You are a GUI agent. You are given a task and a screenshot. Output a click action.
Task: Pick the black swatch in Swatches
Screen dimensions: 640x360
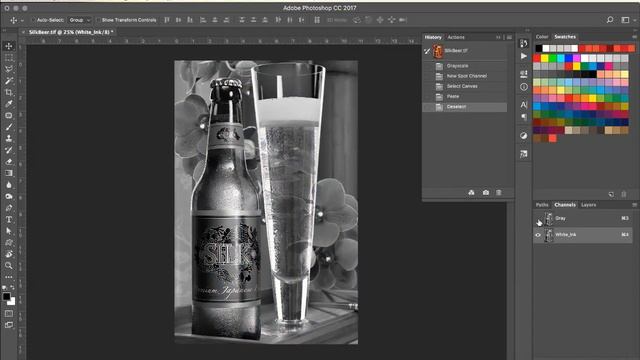point(539,49)
